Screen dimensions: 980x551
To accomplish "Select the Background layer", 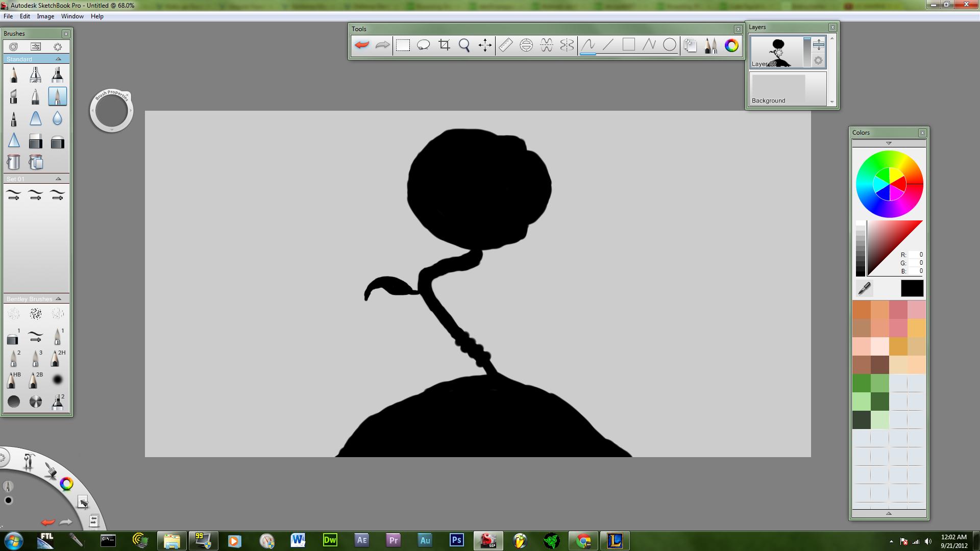I will pos(788,89).
